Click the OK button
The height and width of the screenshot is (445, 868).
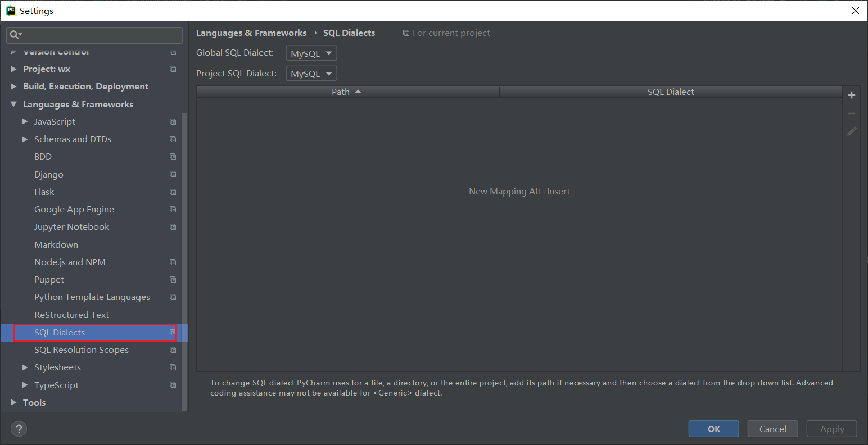click(714, 429)
